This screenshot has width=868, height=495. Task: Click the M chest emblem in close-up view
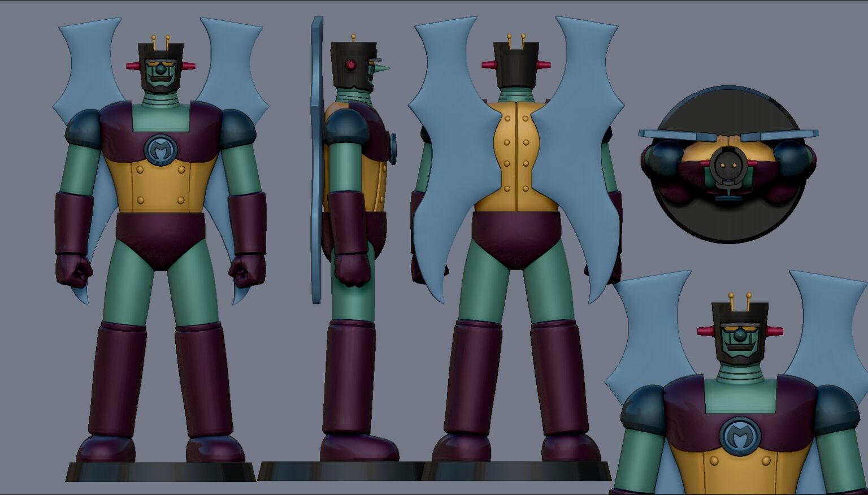[x=740, y=436]
